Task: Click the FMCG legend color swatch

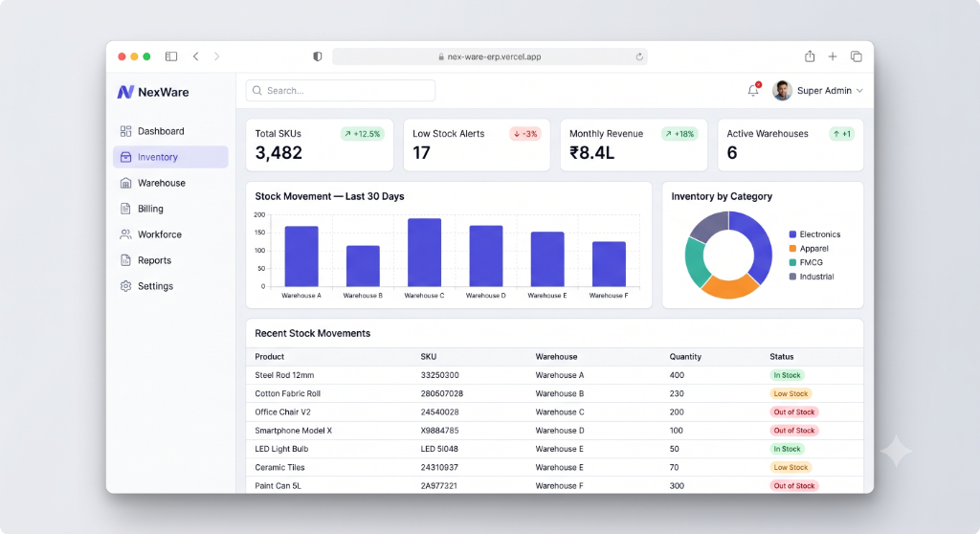Action: coord(792,262)
